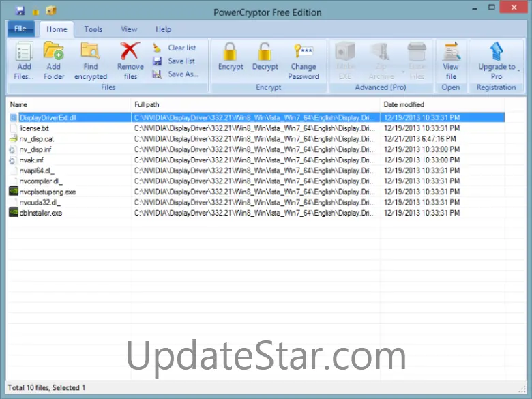Click the Change Password key icon
The width and height of the screenshot is (532, 399).
(x=304, y=50)
